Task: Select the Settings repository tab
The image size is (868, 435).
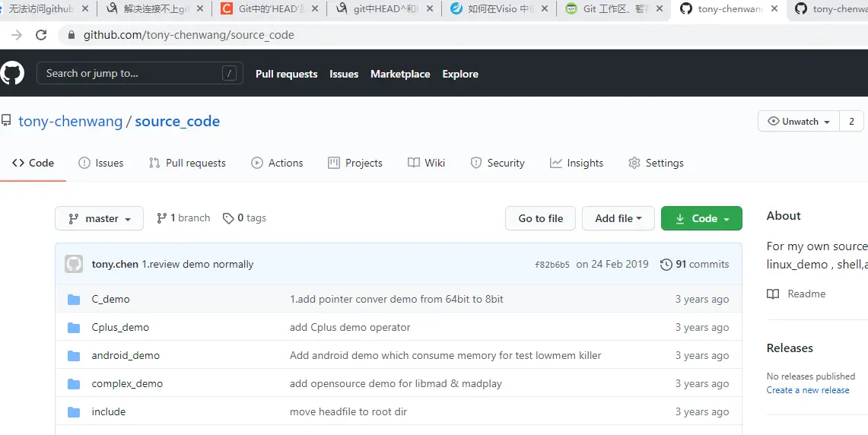Action: tap(656, 163)
